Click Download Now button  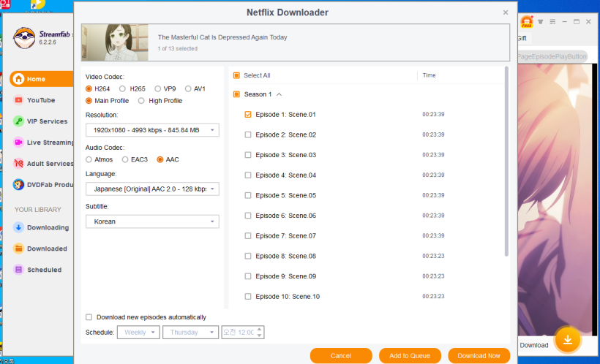coord(479,355)
